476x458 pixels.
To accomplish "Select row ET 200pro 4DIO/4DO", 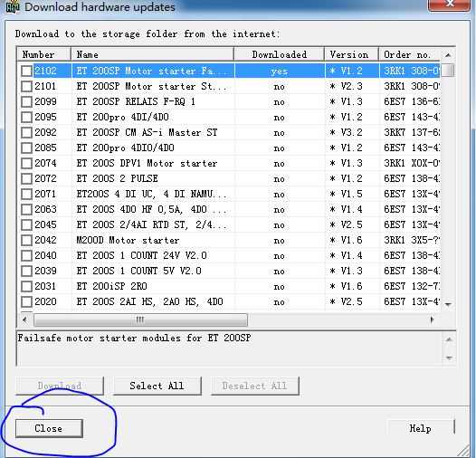I will pos(228,148).
